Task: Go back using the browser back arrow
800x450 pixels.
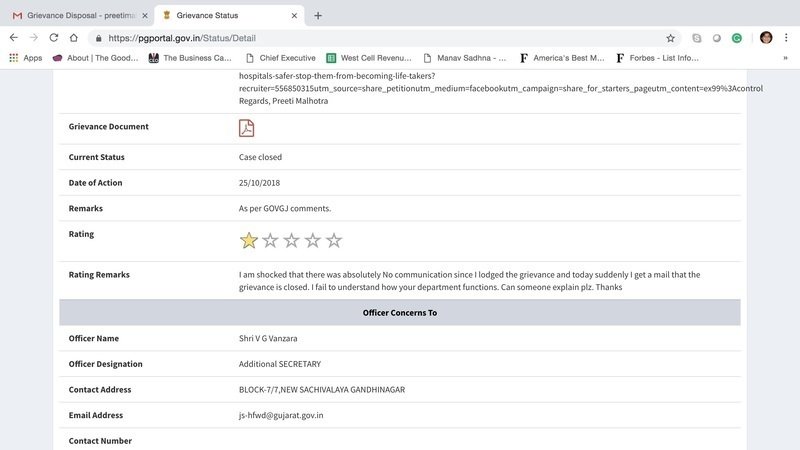Action: click(x=14, y=37)
